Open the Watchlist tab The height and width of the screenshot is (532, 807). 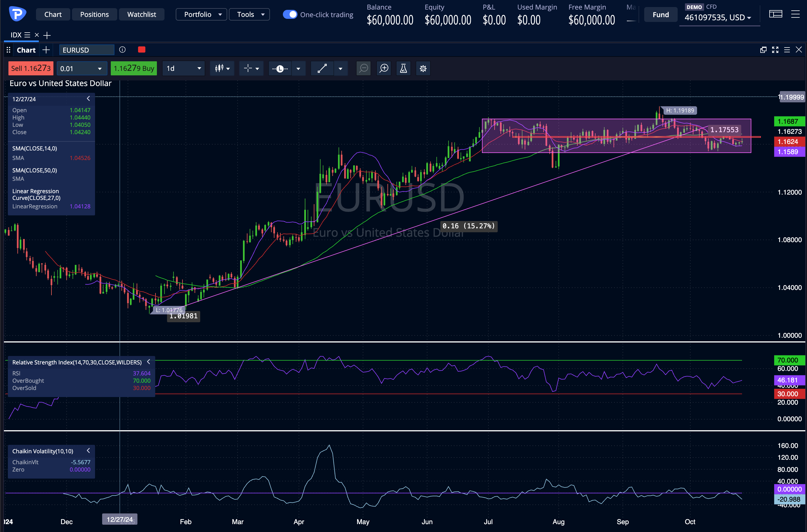[x=141, y=14]
